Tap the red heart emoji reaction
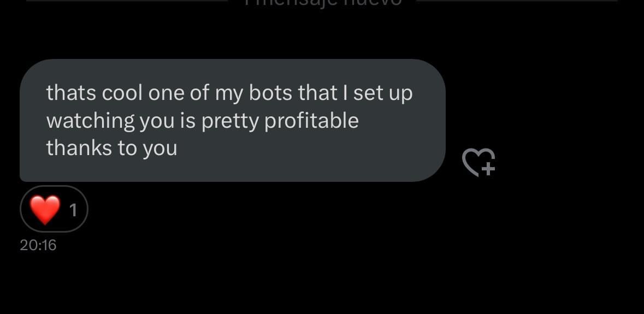This screenshot has width=644, height=314. pyautogui.click(x=45, y=209)
